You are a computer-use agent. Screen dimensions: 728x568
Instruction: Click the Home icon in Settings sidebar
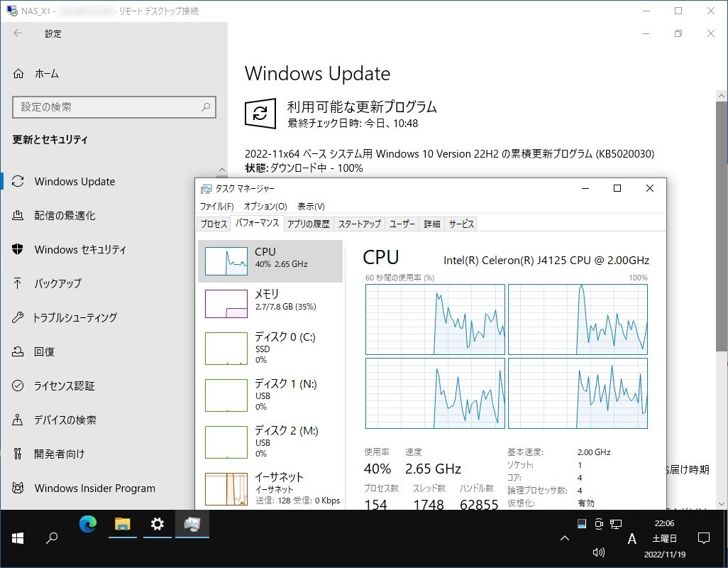tap(18, 73)
